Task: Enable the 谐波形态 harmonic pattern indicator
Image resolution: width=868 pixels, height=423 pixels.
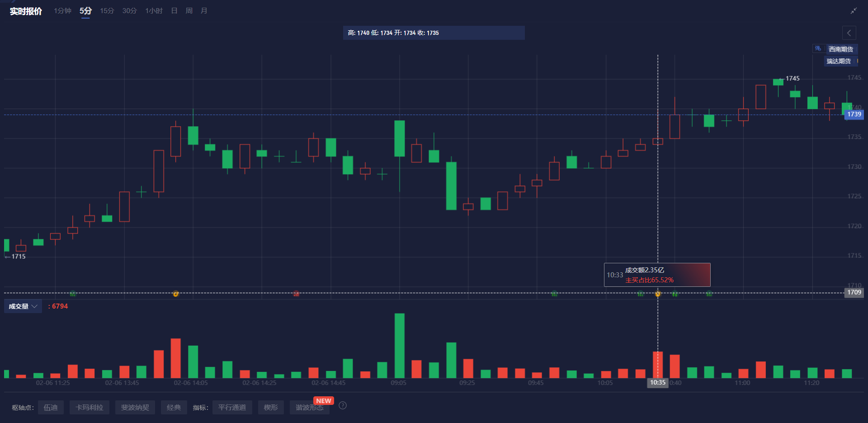Action: (x=310, y=408)
